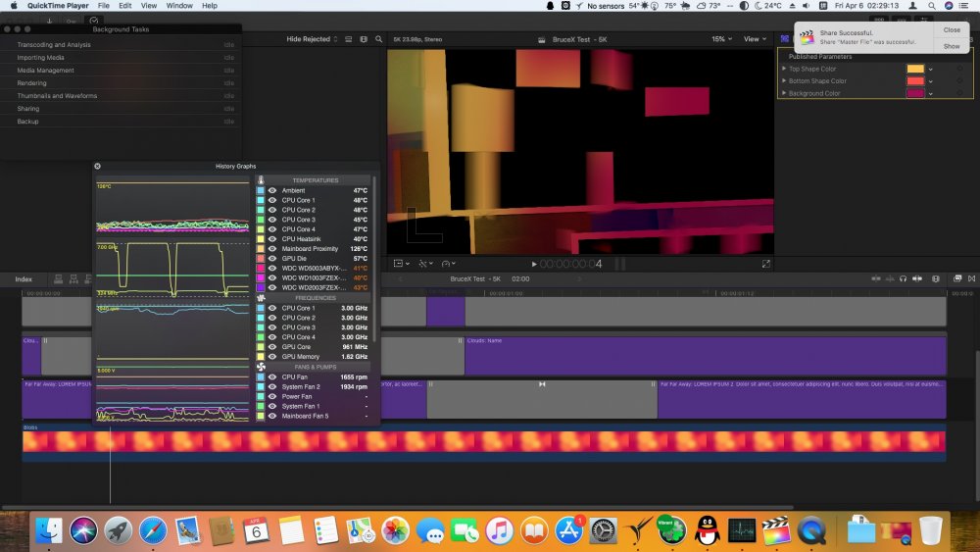This screenshot has width=980, height=552.
Task: Close the Share Successful notification
Action: pos(952,30)
